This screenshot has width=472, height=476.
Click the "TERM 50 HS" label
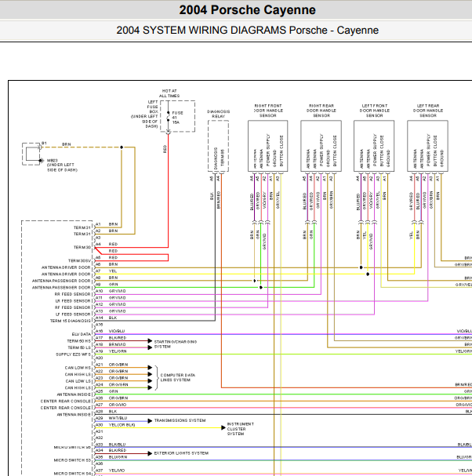tap(79, 341)
